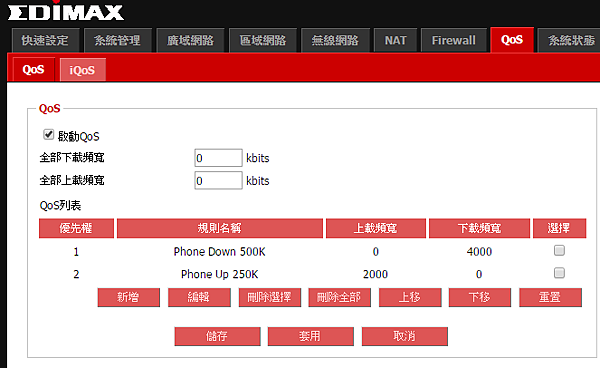Select the QoS sub-tab
The image size is (600, 368).
(34, 70)
